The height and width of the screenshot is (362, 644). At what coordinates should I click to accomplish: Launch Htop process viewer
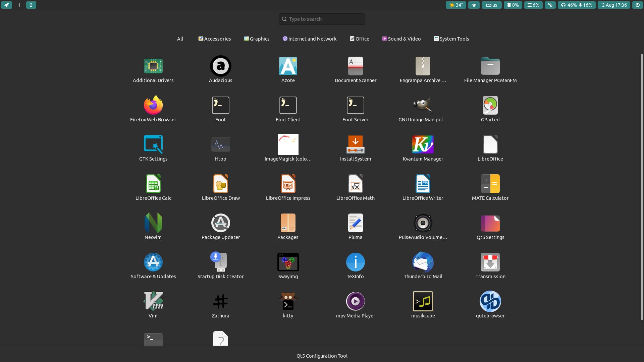coord(221,148)
